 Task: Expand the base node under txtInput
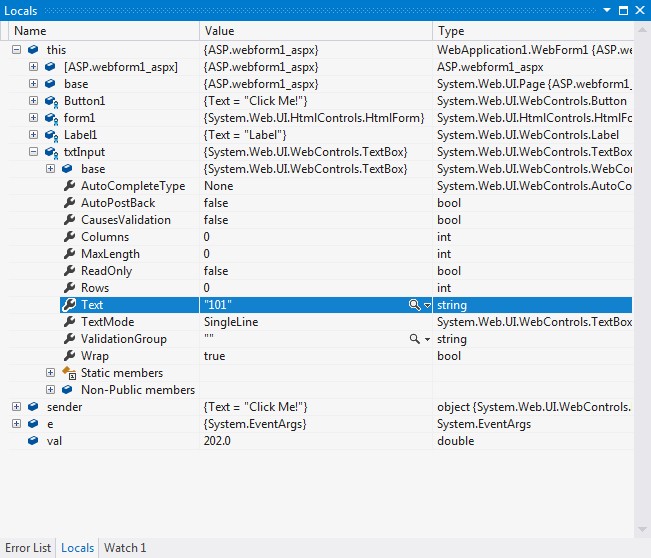coord(50,169)
